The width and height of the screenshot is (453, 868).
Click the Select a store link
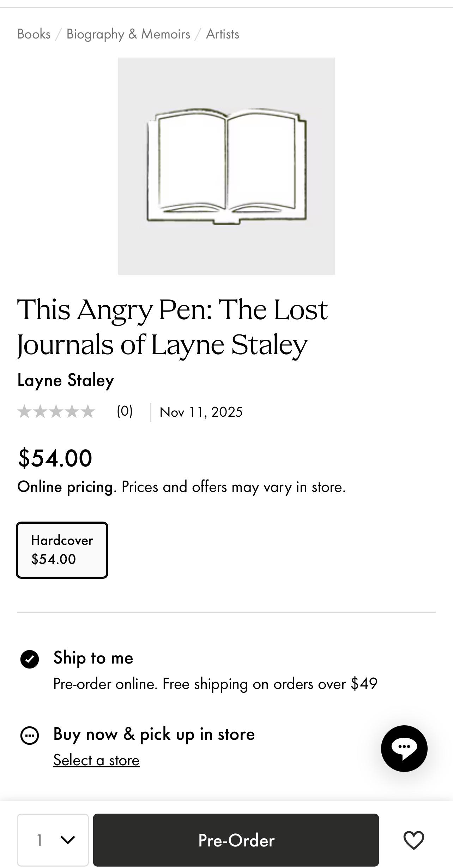[x=96, y=760]
